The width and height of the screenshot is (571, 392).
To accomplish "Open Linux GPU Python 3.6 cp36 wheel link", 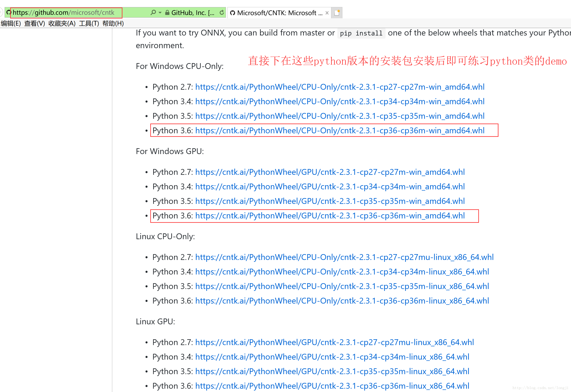I will click(332, 386).
